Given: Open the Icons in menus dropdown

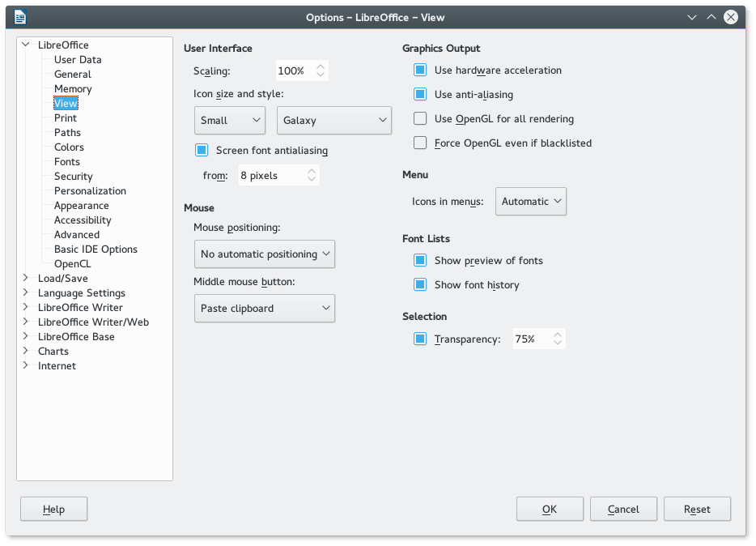Looking at the screenshot, I should (x=531, y=201).
